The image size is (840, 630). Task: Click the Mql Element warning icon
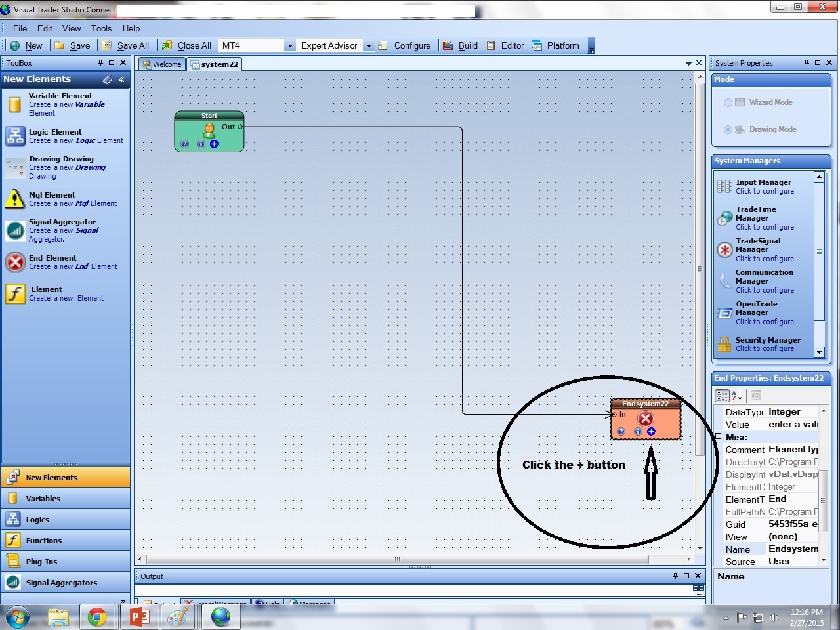(x=15, y=199)
